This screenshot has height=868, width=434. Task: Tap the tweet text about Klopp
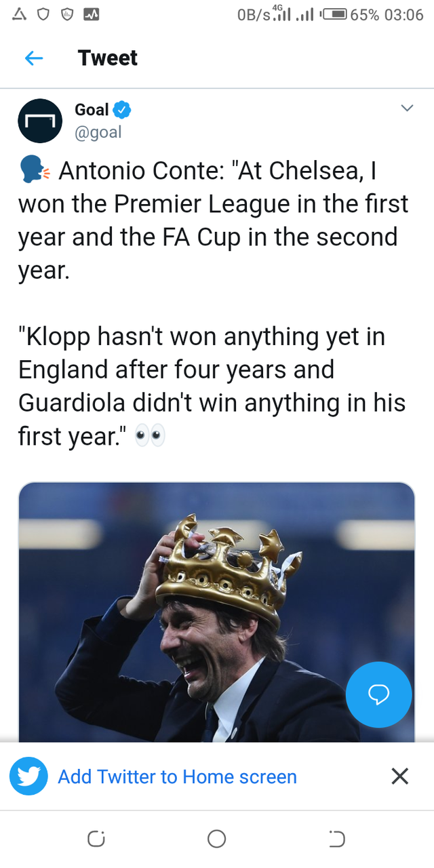pos(212,387)
